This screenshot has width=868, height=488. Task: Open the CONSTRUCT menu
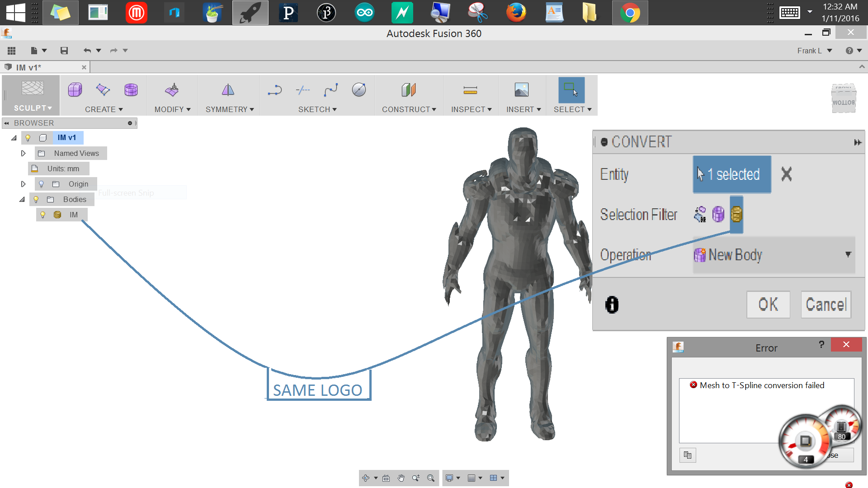click(409, 109)
